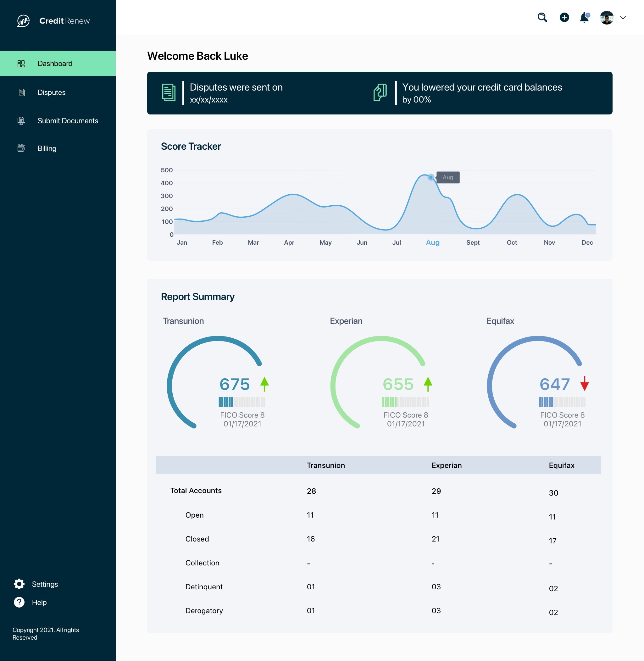This screenshot has height=661, width=644.
Task: Click the Collection row label
Action: pyautogui.click(x=202, y=563)
